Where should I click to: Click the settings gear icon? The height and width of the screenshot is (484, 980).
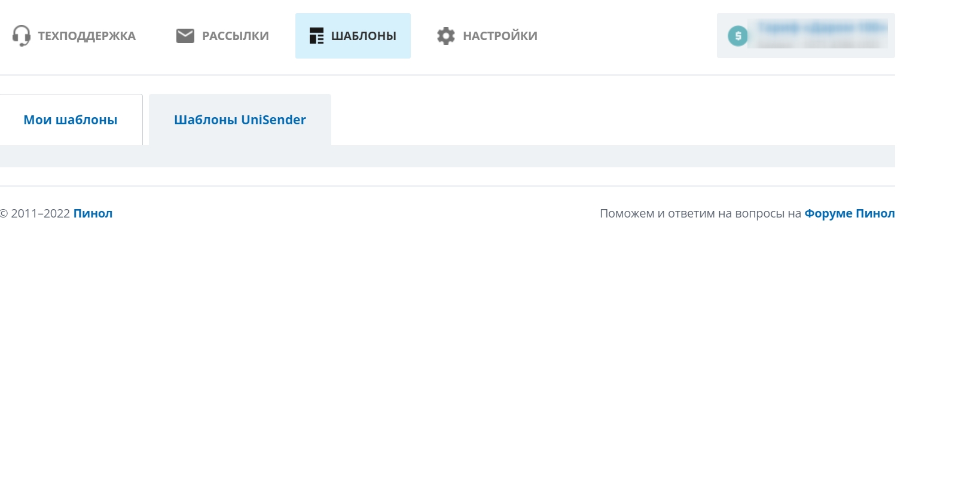click(x=446, y=36)
